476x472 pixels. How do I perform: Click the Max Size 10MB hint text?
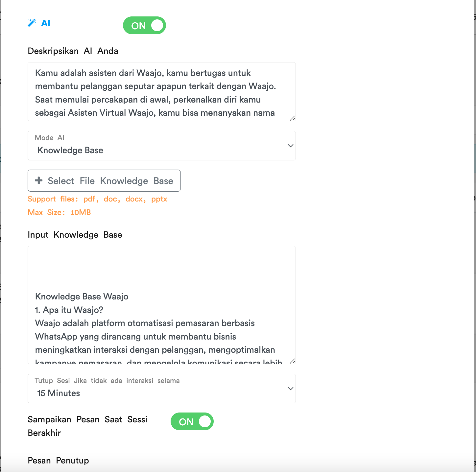point(59,212)
